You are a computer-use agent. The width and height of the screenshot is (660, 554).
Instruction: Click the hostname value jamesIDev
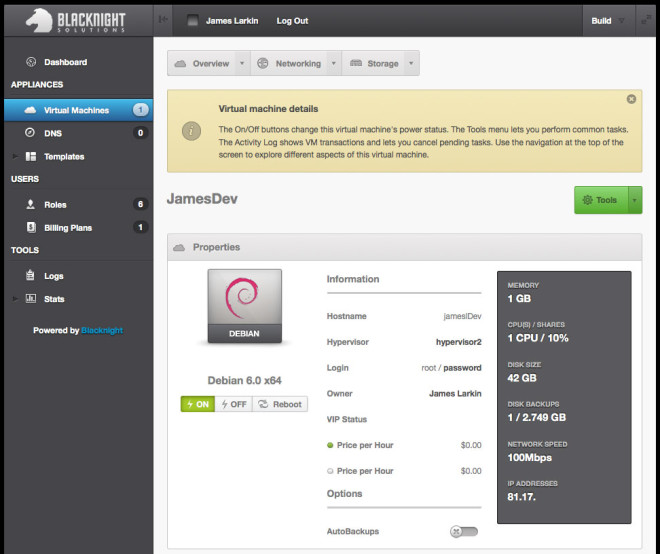click(462, 316)
